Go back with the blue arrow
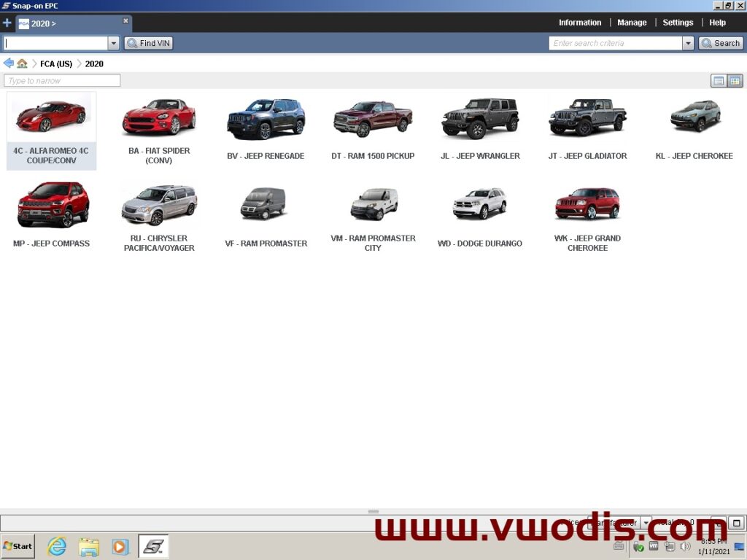 click(8, 63)
